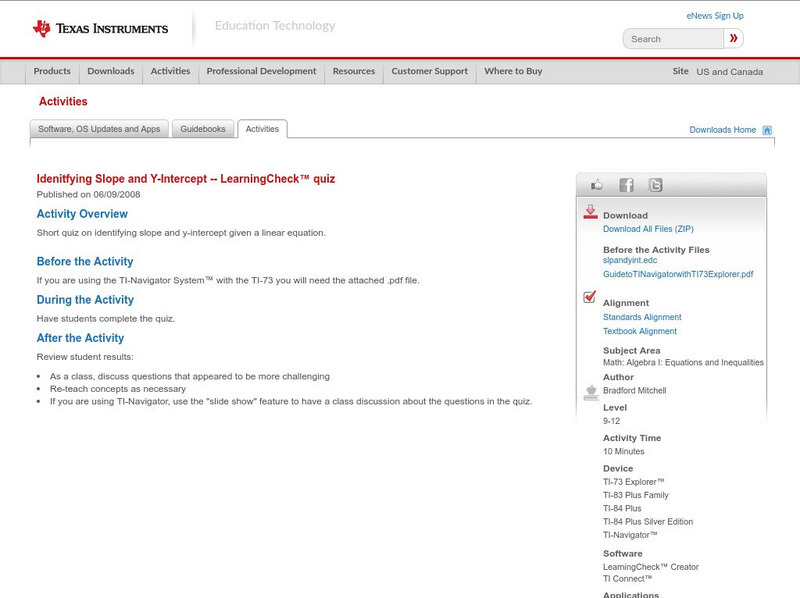
Task: Open the Professional Development menu
Action: [x=261, y=71]
